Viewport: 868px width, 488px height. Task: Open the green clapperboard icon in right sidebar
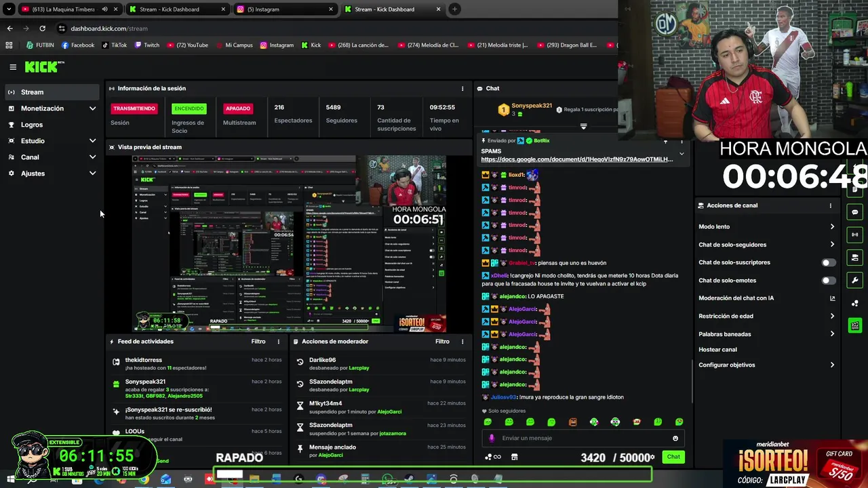click(x=855, y=326)
